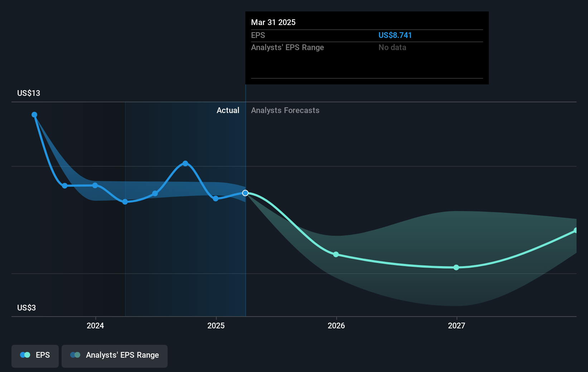Click the 2026 axis label
The image size is (588, 372).
(336, 325)
